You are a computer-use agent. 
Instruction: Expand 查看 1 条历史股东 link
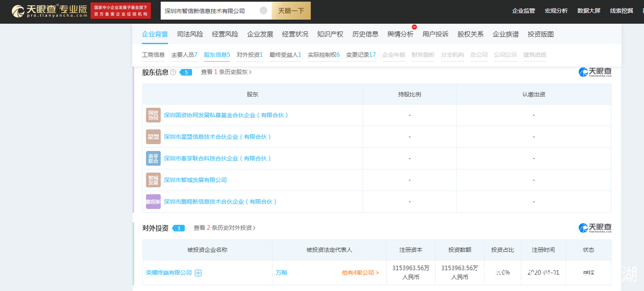(226, 72)
